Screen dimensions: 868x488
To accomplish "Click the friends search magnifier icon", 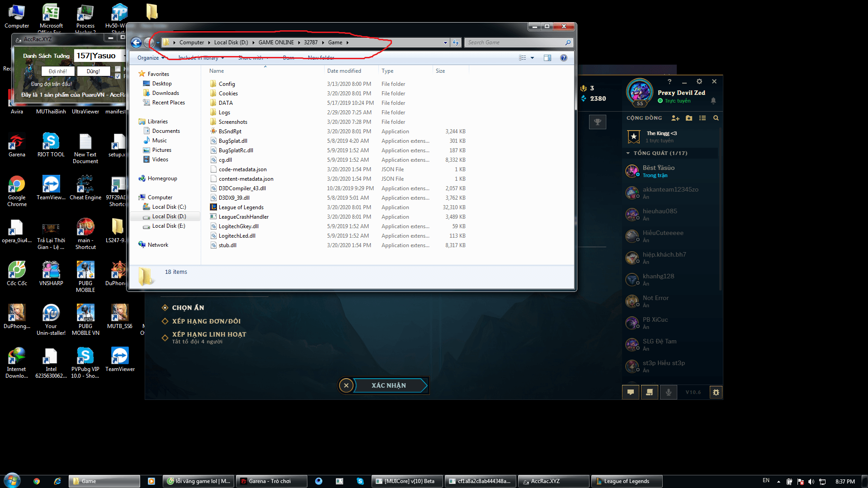I will 716,118.
